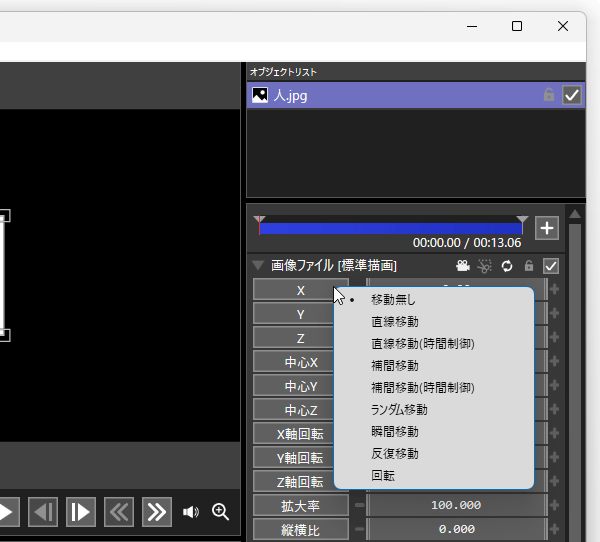Click the Z parameter button
This screenshot has height=542, width=600.
301,338
